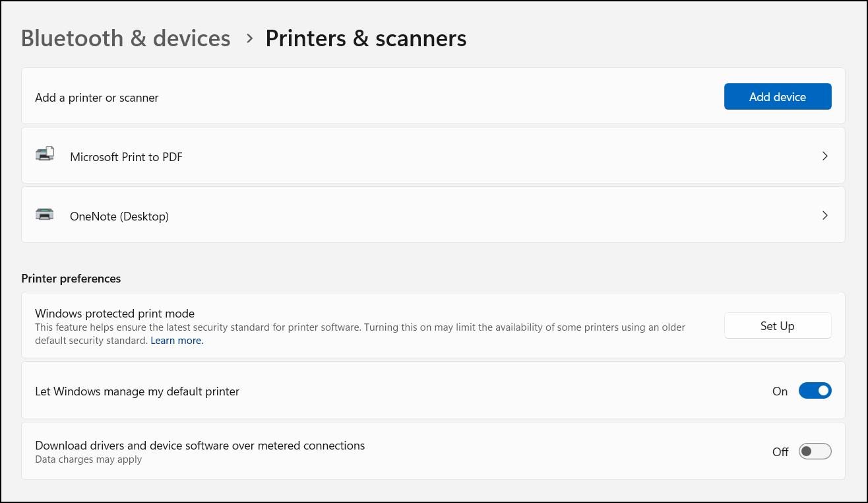This screenshot has height=503, width=868.
Task: Click the Set Up button
Action: (778, 325)
